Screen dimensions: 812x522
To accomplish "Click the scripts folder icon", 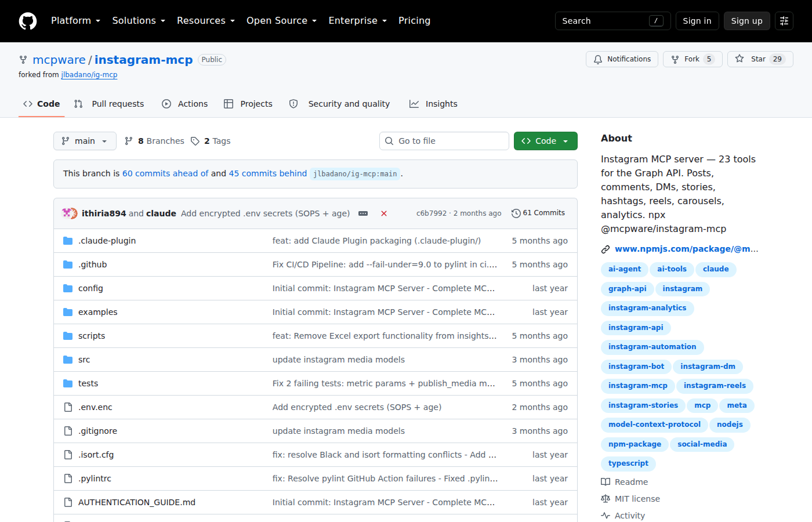I will tap(68, 336).
